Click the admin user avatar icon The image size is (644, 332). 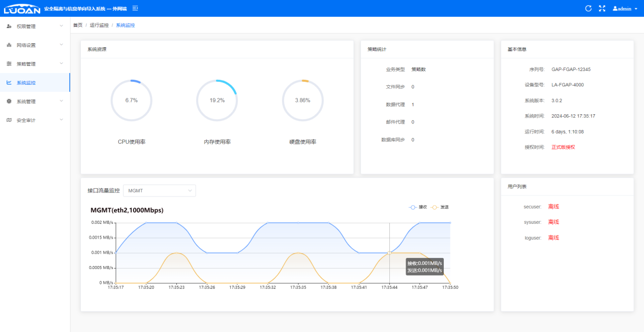click(x=615, y=9)
